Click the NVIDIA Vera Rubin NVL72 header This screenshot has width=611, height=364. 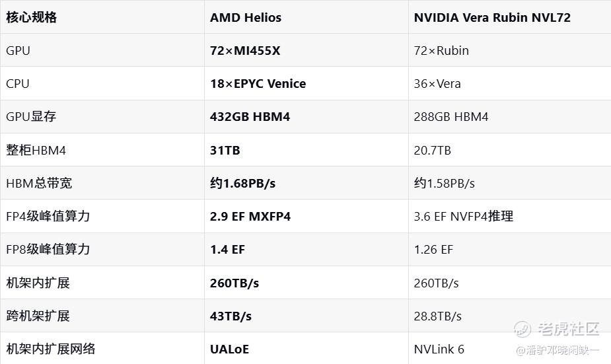pos(492,18)
